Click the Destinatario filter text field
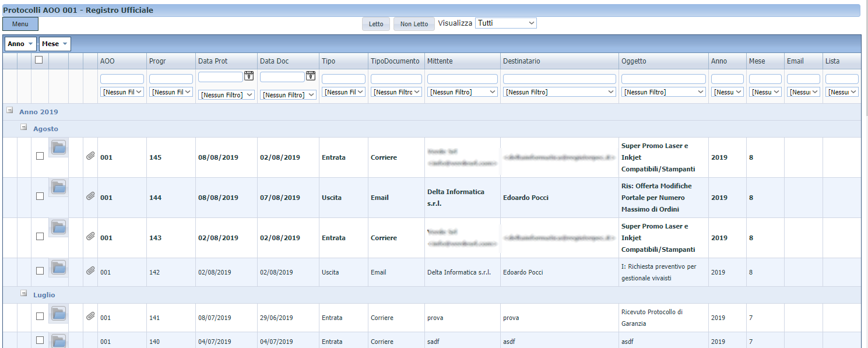Image resolution: width=868 pixels, height=348 pixels. 559,79
